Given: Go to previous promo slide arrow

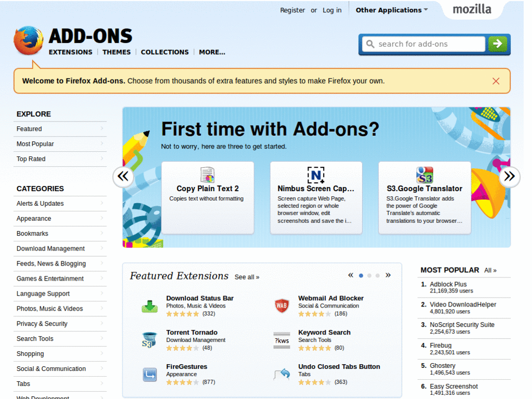Looking at the screenshot, I should click(123, 177).
